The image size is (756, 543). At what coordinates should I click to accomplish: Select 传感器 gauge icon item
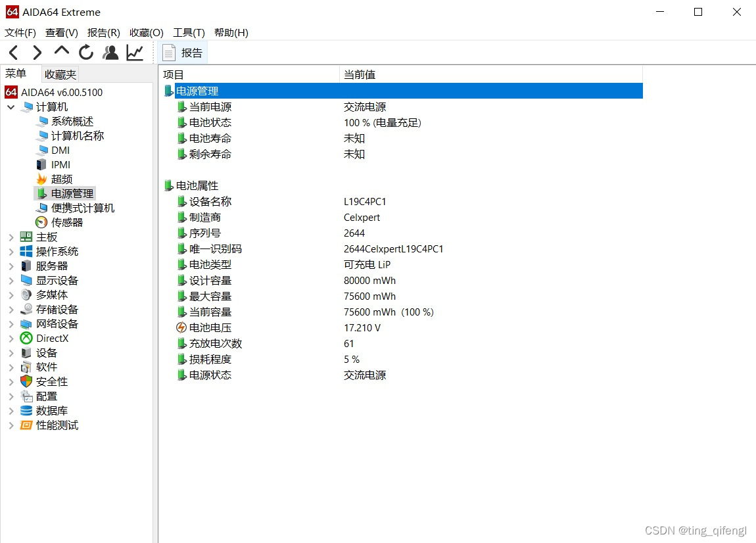tap(41, 222)
